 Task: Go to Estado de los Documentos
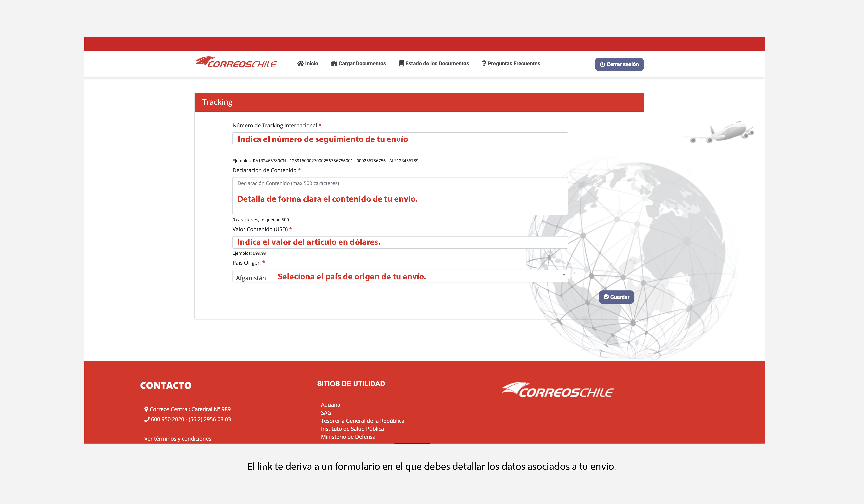click(x=437, y=63)
